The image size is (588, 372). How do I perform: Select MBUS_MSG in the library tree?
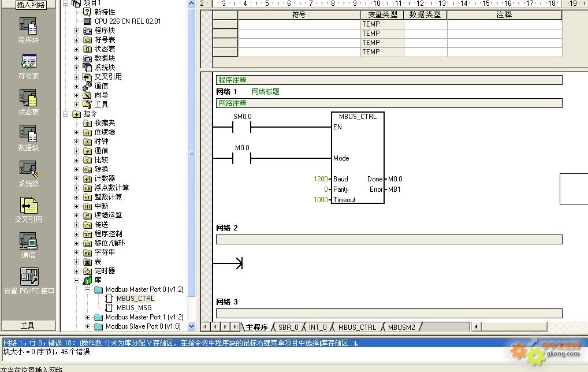click(134, 308)
